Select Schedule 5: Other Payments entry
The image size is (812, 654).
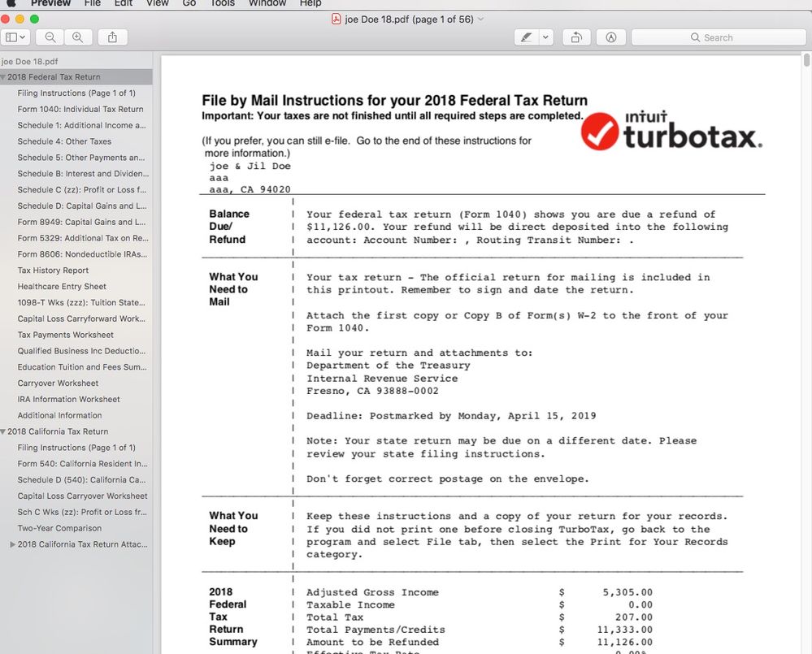(x=81, y=158)
